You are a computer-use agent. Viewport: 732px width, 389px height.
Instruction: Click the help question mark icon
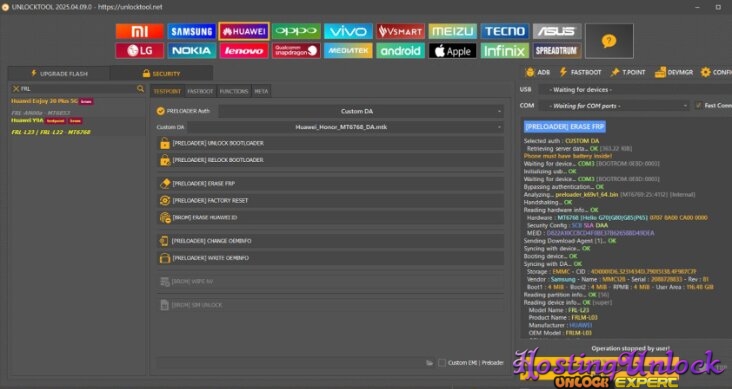pos(609,41)
